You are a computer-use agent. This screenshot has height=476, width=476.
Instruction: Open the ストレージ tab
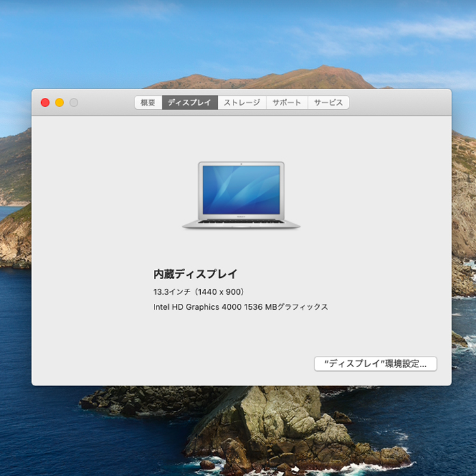pyautogui.click(x=242, y=102)
